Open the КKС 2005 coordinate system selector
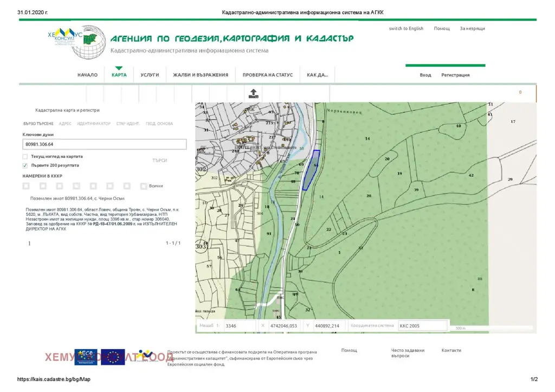 (423, 326)
